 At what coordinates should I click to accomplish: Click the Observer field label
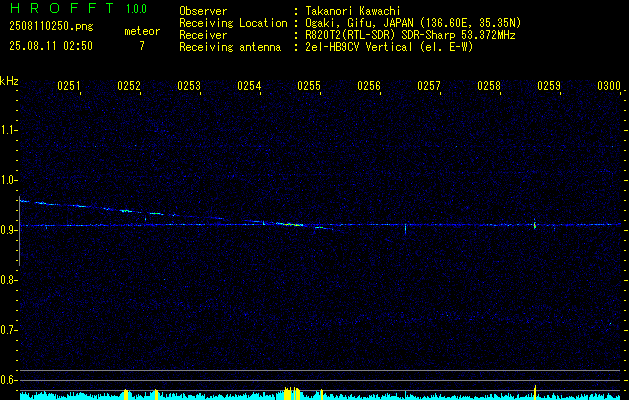tap(203, 11)
